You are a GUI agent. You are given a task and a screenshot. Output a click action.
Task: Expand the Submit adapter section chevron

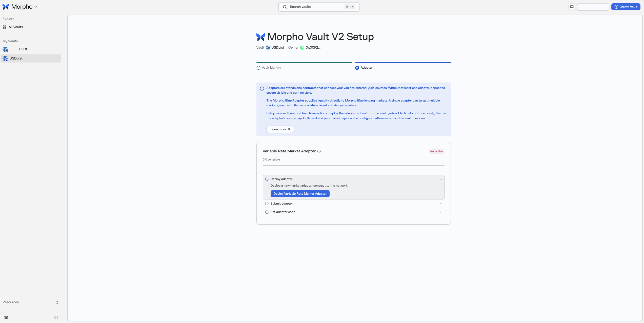click(x=441, y=204)
